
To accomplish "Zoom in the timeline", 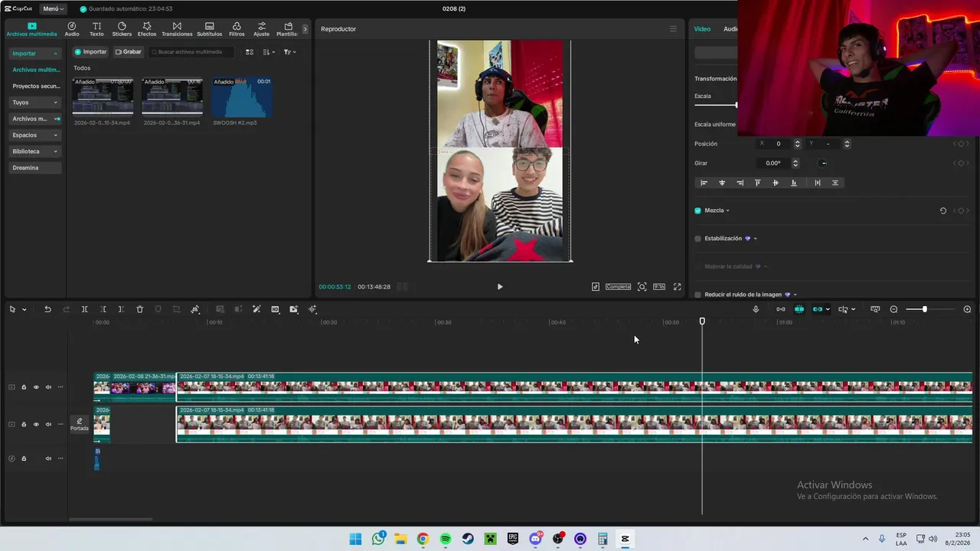I will tap(967, 309).
